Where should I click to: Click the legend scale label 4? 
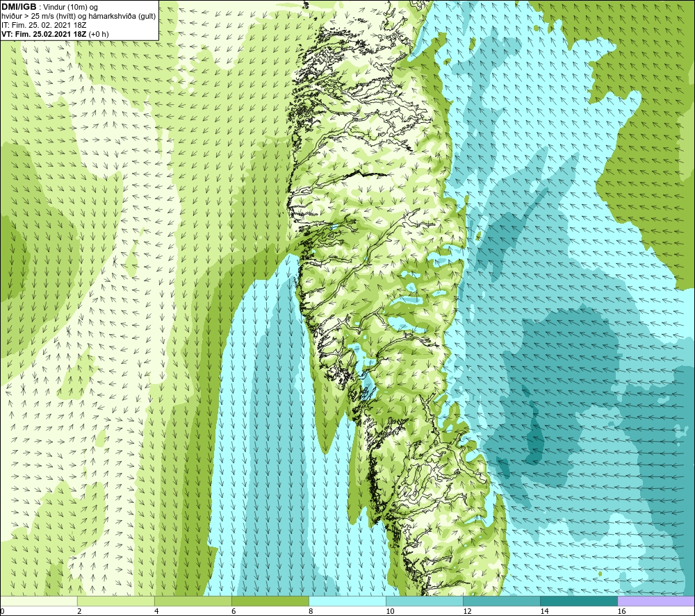[x=156, y=611]
